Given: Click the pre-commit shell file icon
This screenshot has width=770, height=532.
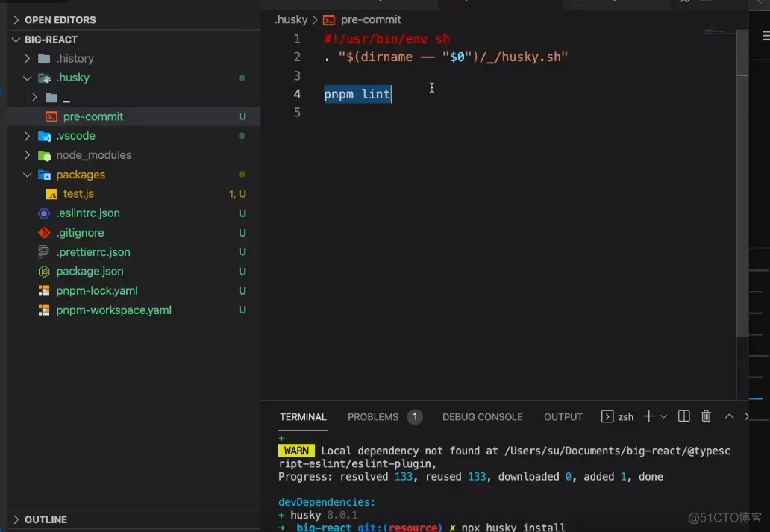Looking at the screenshot, I should coord(51,116).
